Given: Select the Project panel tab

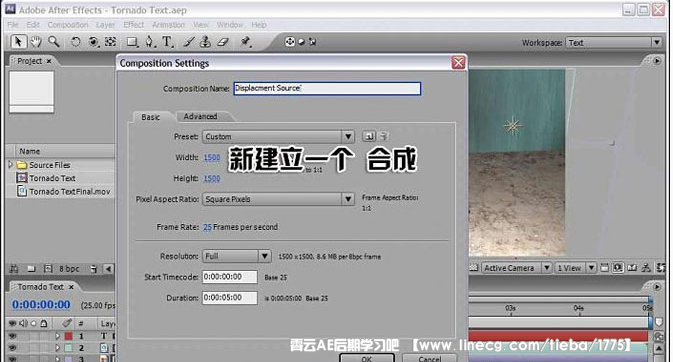Looking at the screenshot, I should click(30, 61).
